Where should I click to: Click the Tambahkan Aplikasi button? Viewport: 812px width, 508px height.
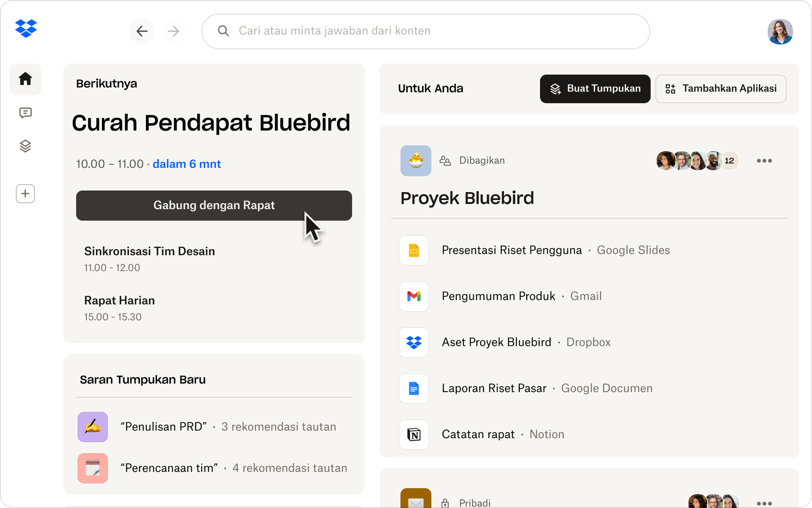coord(721,89)
